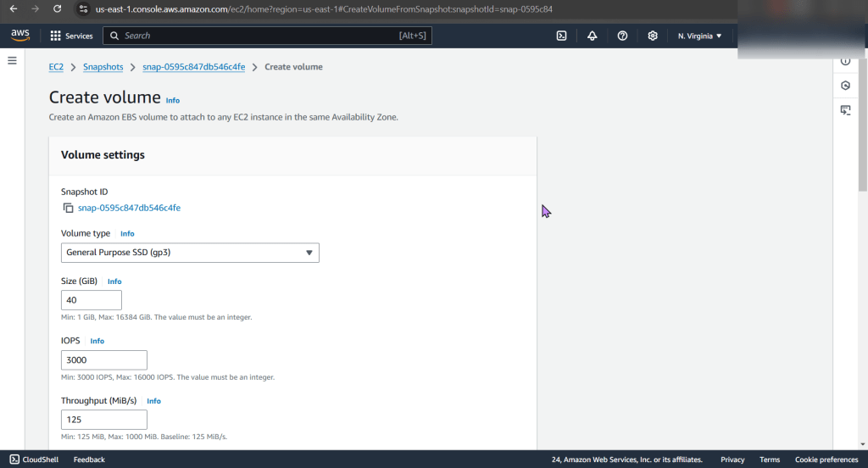
Task: Go to EC2 breadcrumb link
Action: tap(56, 67)
